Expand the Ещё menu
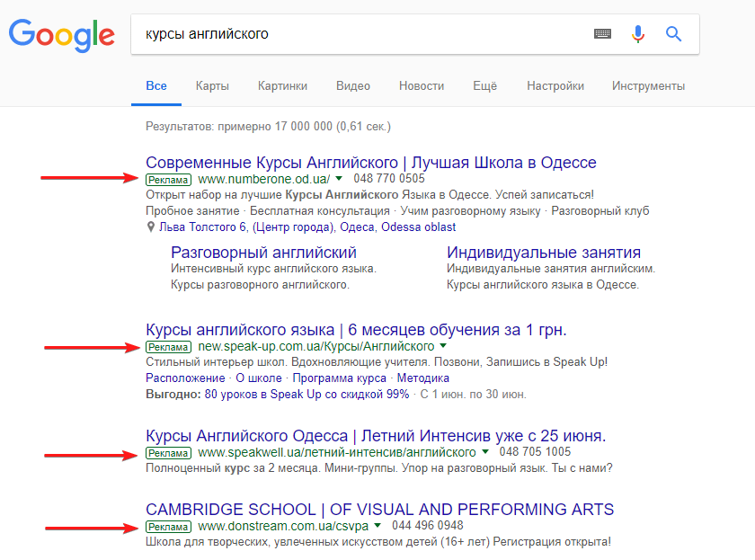 484,85
